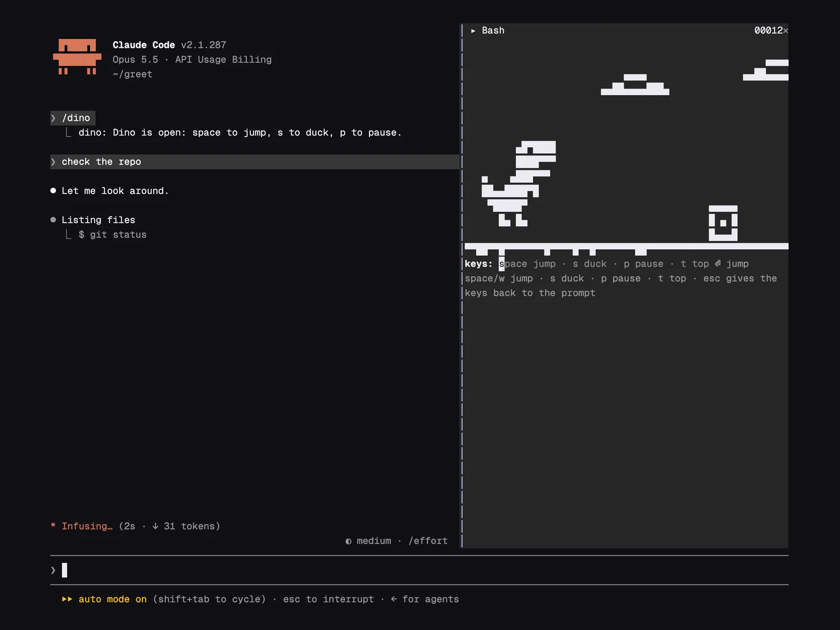
Task: Click the '31 tokens' counter text
Action: 192,526
